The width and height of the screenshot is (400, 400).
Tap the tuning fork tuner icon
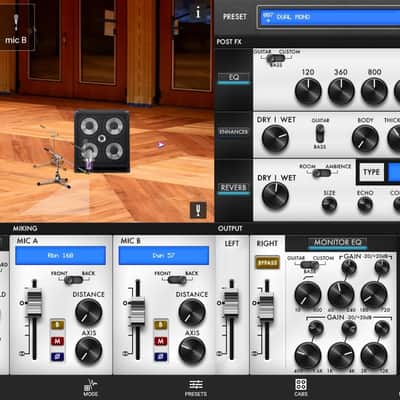[x=198, y=210]
